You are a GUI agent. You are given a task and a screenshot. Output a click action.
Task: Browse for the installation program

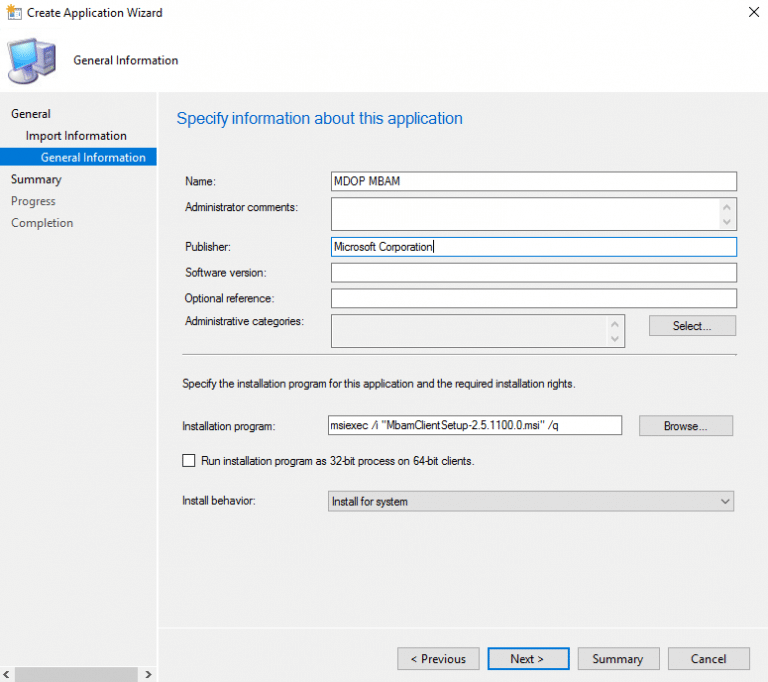tap(686, 426)
